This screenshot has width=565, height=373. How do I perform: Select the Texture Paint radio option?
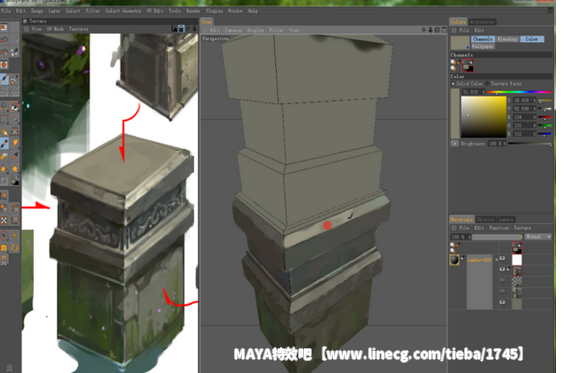point(488,84)
